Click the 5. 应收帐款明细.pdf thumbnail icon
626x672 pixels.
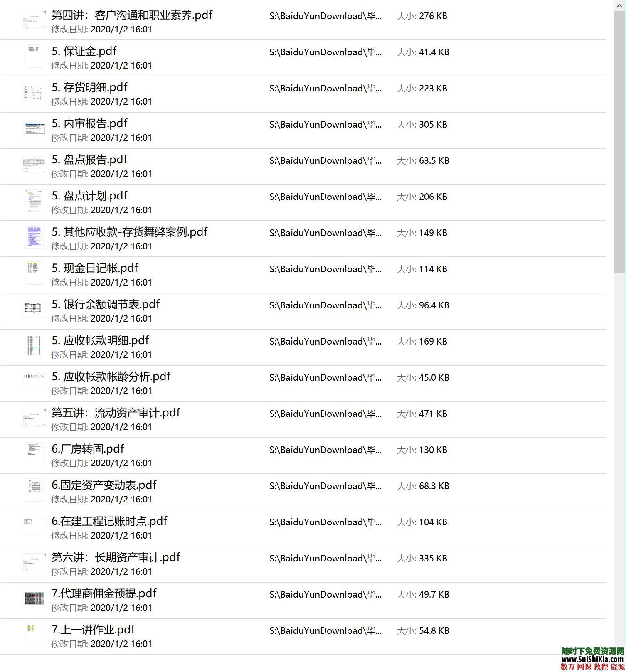click(34, 345)
